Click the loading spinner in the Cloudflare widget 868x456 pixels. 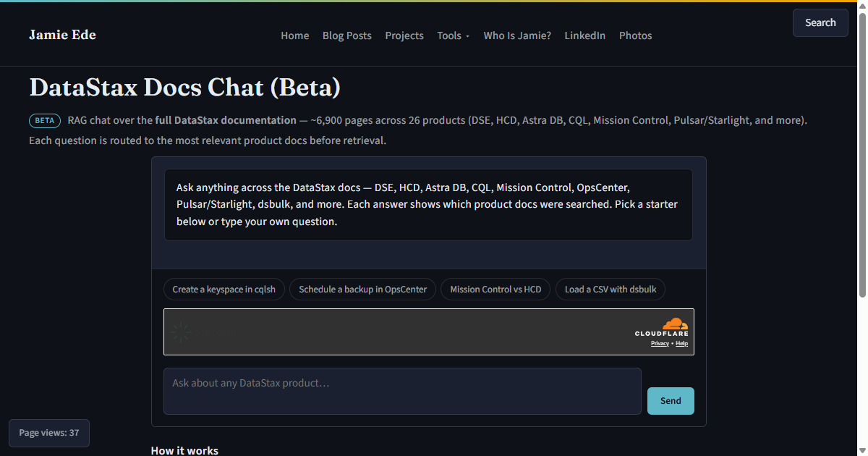[x=182, y=332]
